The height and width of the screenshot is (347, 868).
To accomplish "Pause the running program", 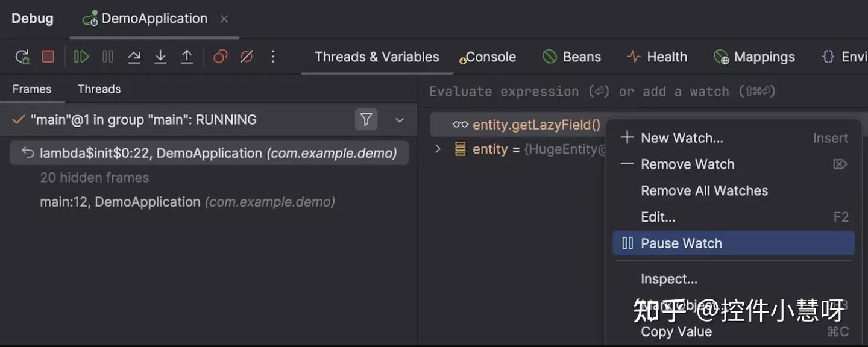I will 107,56.
